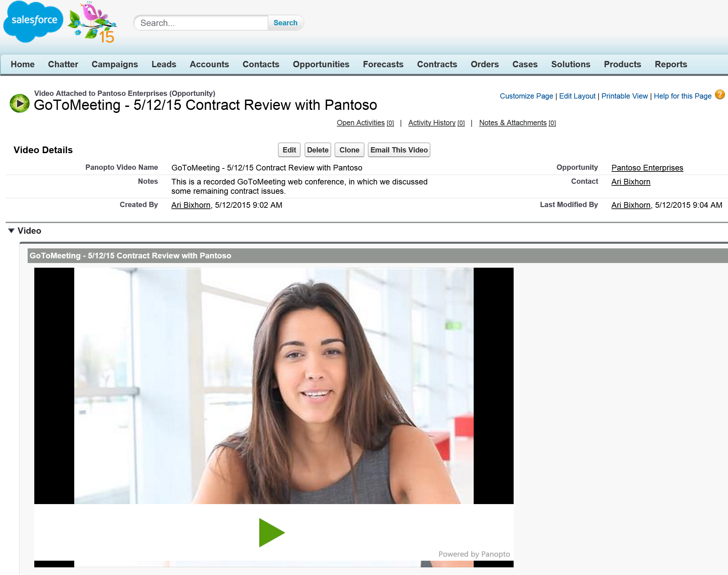Jump to Activity History [0] section

pos(436,123)
